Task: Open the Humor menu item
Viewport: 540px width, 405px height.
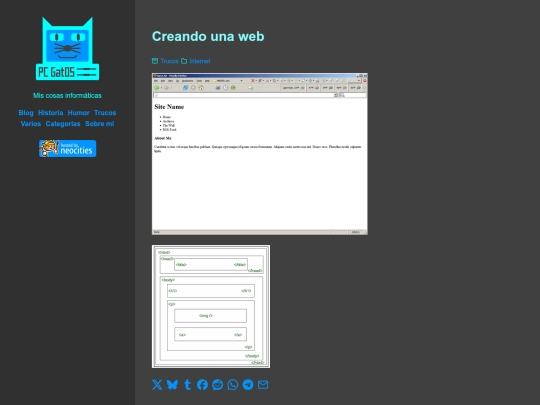Action: [79, 113]
